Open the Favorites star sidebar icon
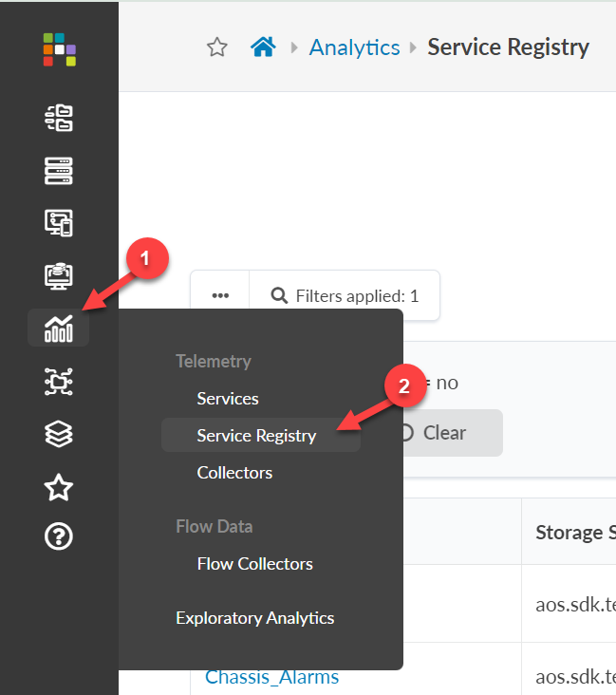 [59, 487]
